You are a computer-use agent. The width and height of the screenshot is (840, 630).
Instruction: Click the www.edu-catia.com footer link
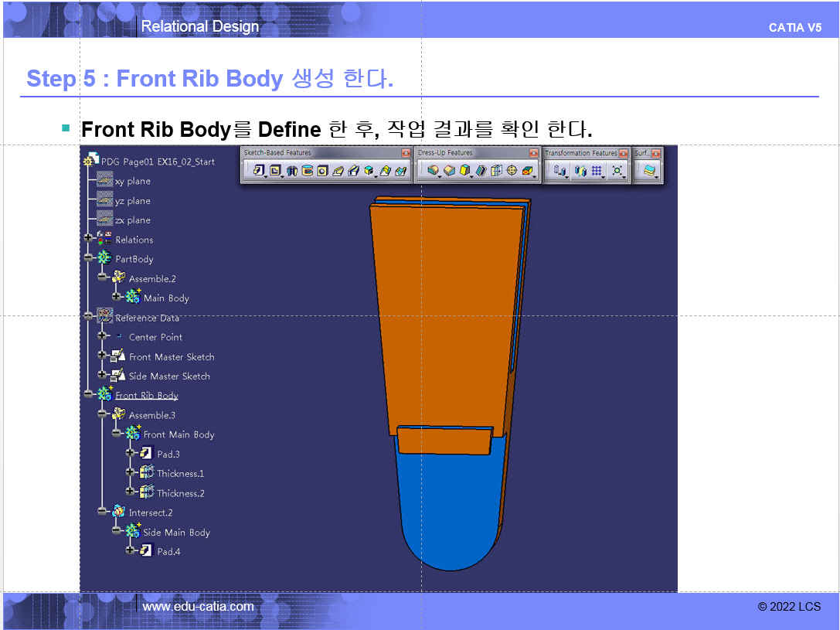(198, 607)
